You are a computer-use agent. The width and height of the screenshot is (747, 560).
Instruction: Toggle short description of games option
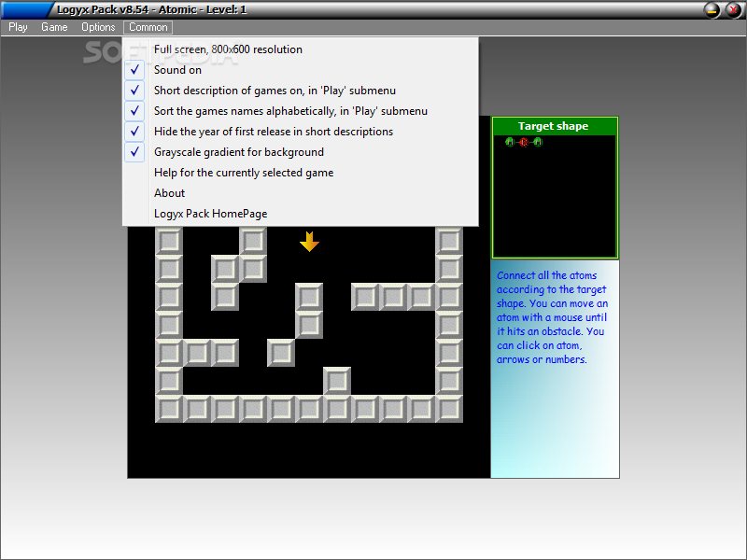[x=300, y=90]
